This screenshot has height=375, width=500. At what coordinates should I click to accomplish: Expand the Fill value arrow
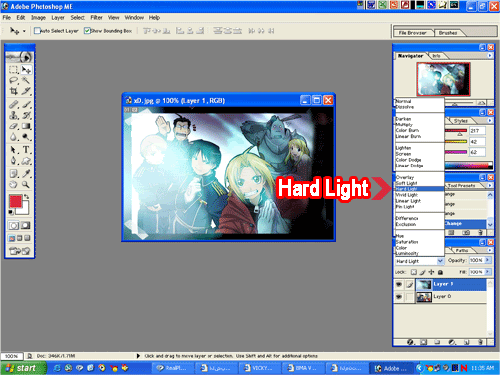pyautogui.click(x=488, y=272)
